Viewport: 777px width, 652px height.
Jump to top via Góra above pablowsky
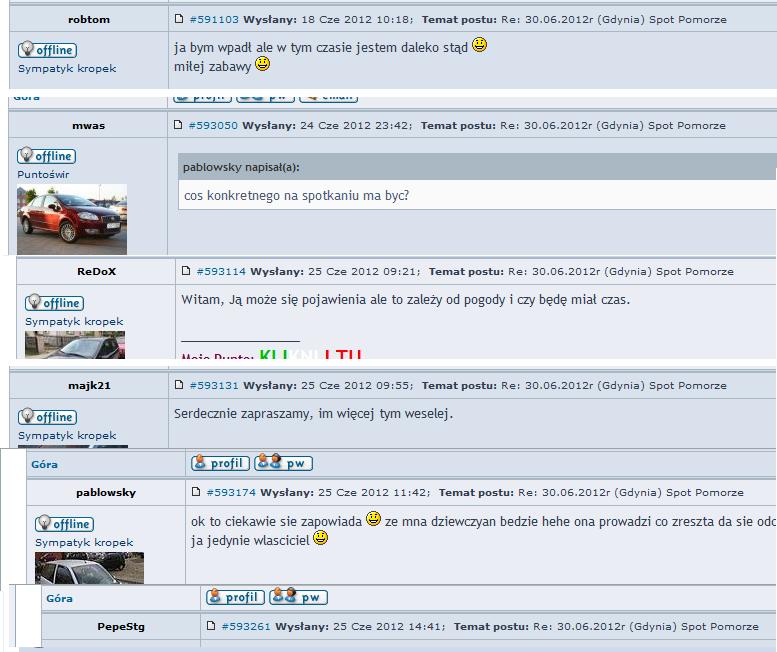point(44,464)
